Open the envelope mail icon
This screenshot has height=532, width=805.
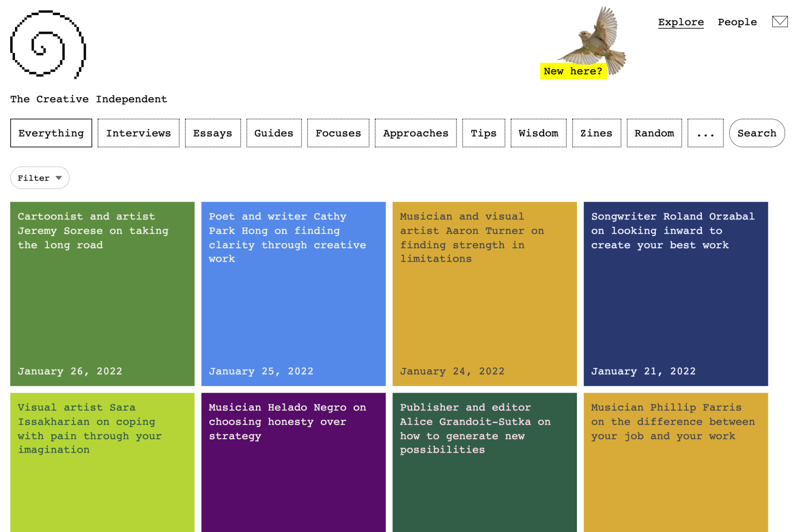point(779,21)
